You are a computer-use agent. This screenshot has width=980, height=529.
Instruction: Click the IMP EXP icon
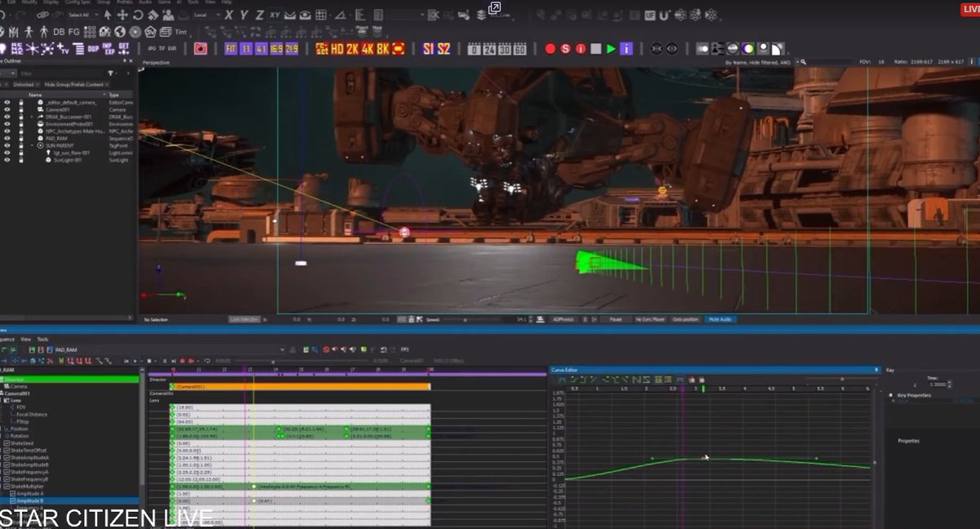tap(109, 49)
